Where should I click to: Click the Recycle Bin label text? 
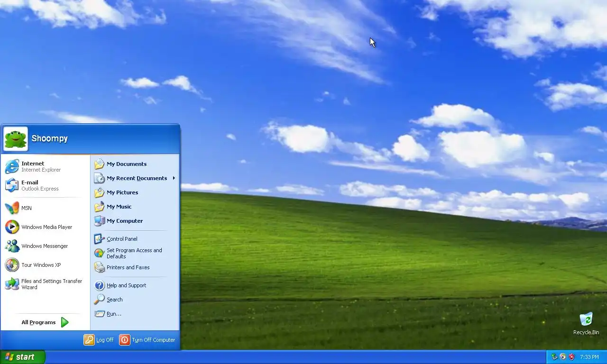(x=586, y=332)
